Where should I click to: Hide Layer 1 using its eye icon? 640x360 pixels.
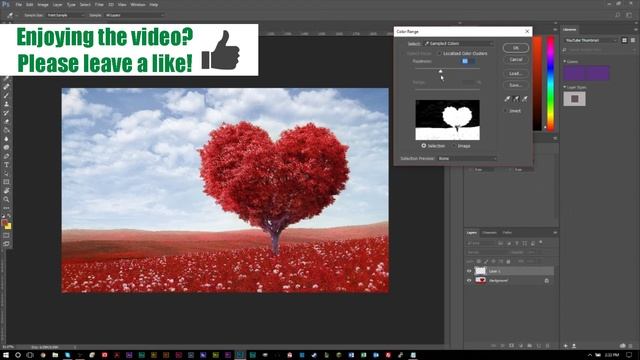[x=469, y=271]
